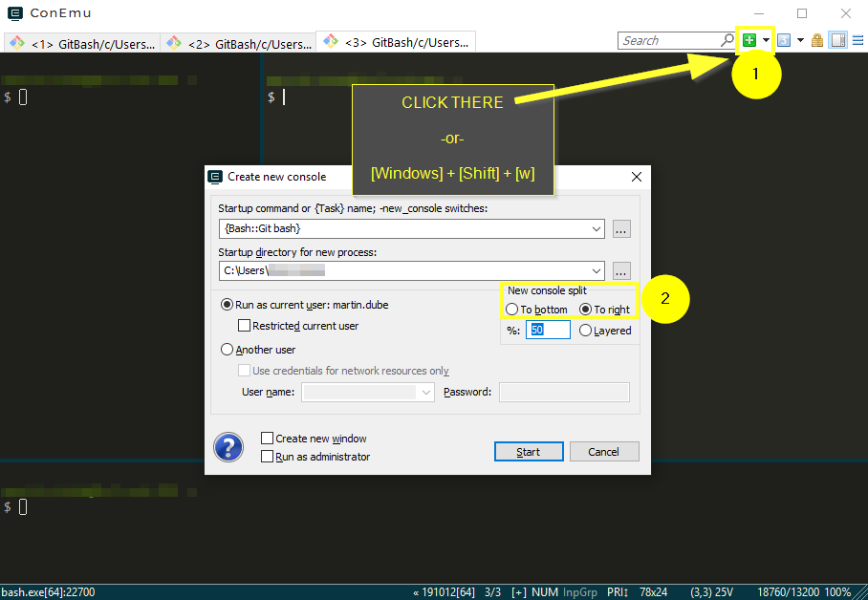Click the split view icon beside the hamburger menu
Image resolution: width=868 pixels, height=600 pixels.
(x=838, y=39)
